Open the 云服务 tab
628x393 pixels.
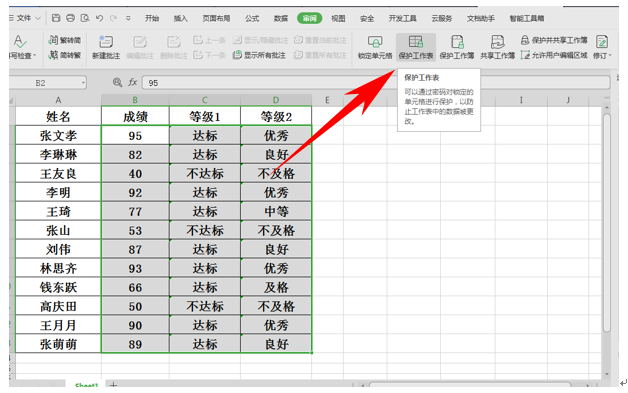click(x=442, y=18)
